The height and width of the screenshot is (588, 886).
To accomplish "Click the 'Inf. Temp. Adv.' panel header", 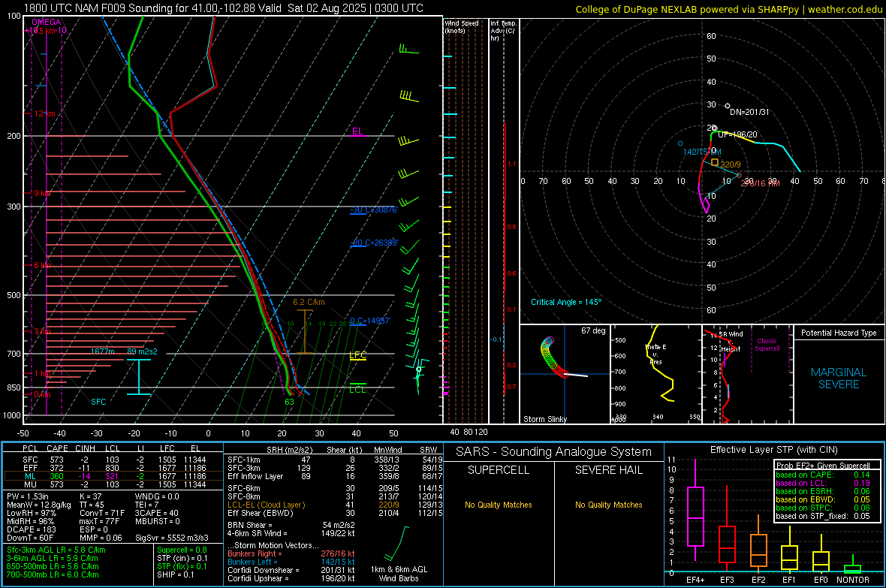I will [x=503, y=31].
